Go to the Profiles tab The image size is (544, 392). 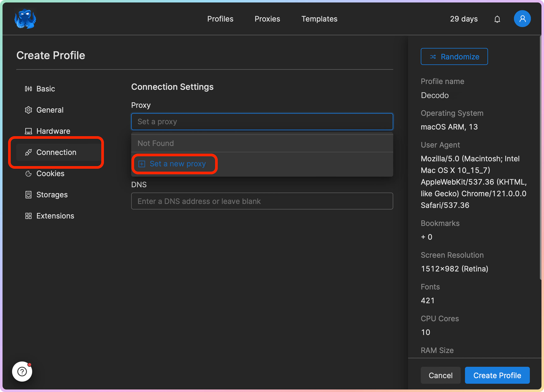[220, 19]
